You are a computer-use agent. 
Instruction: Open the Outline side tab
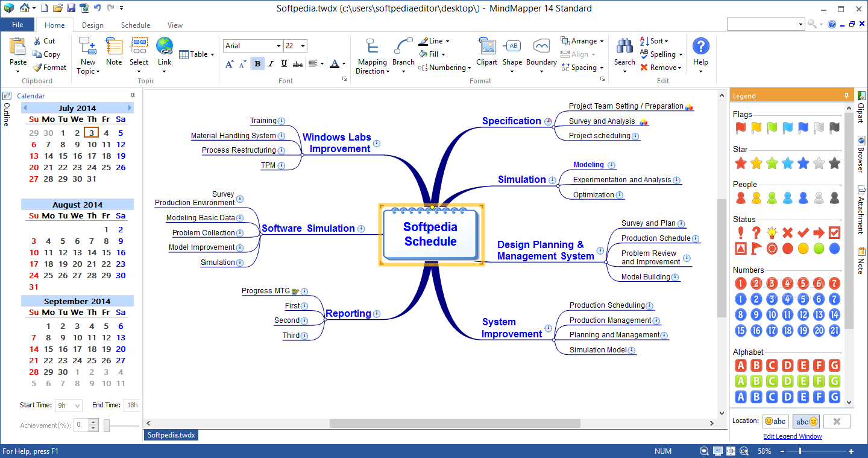click(x=7, y=109)
